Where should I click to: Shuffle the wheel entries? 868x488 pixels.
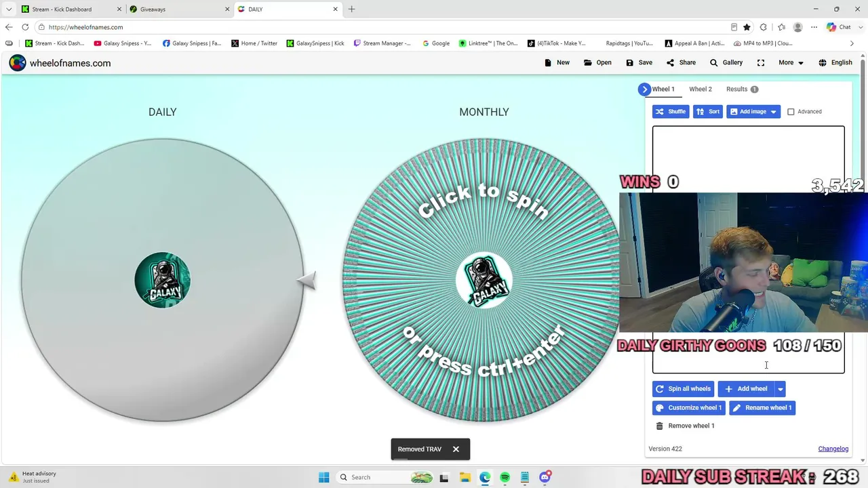[671, 112]
